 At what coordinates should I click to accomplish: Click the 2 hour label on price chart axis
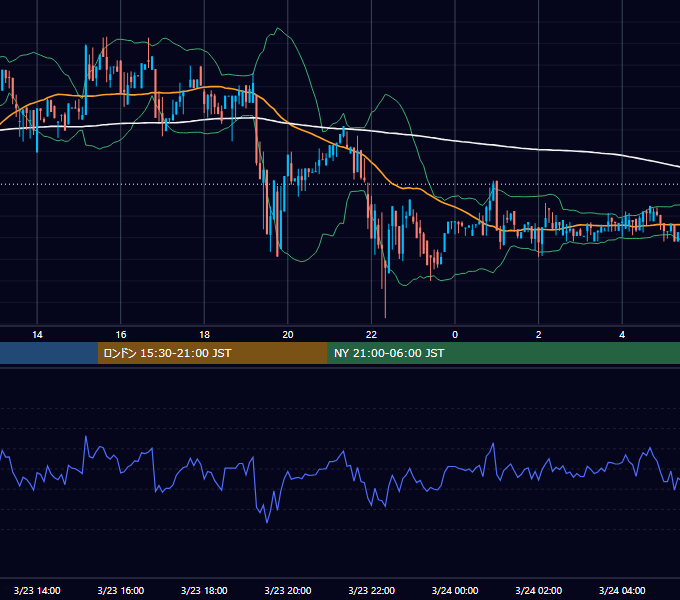tap(539, 335)
